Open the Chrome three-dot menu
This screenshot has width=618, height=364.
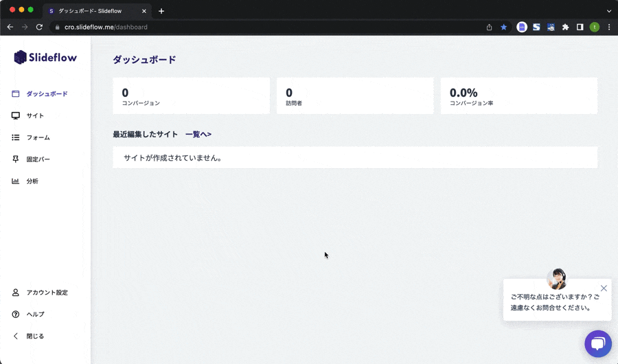609,27
